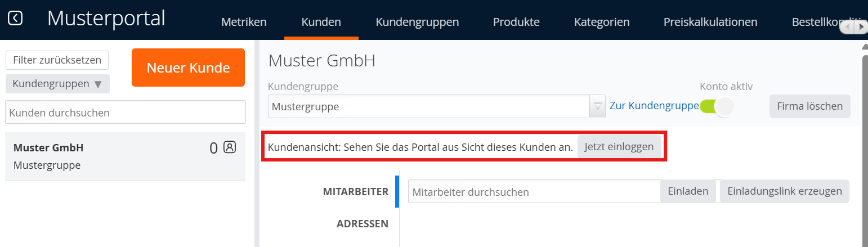The height and width of the screenshot is (247, 868).
Task: Click the person icon in Muster GmbH entry
Action: [230, 147]
